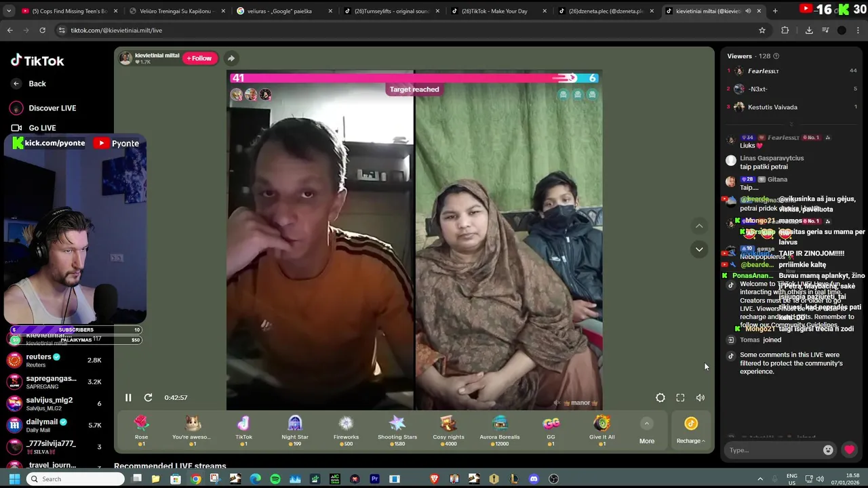Viewport: 868px width, 488px height.
Task: Mute the live stream volume speaker
Action: pos(701,398)
